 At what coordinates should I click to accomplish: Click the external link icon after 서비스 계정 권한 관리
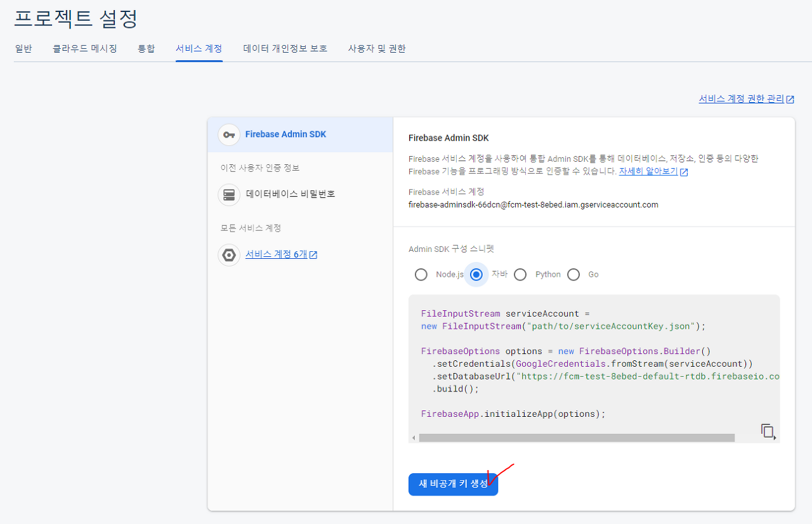[790, 100]
